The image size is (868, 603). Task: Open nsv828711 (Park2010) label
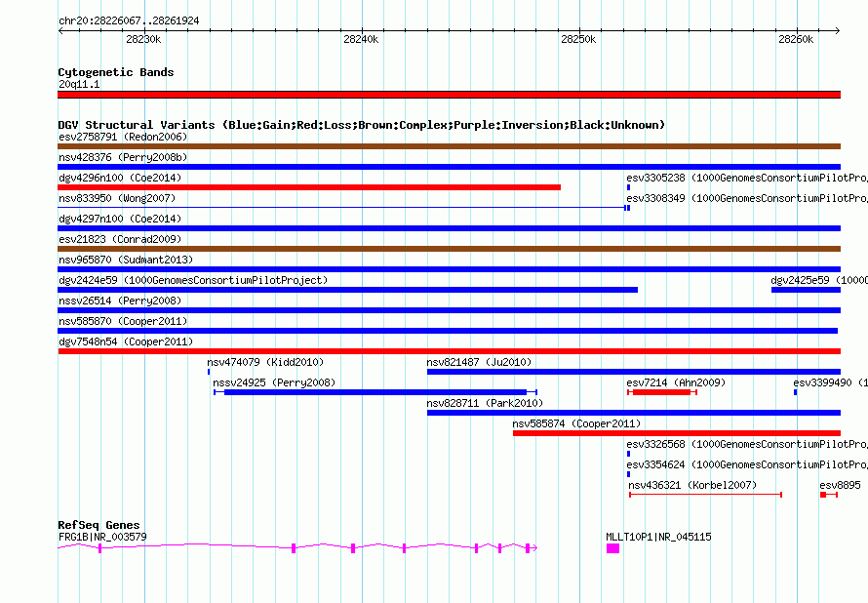(485, 403)
